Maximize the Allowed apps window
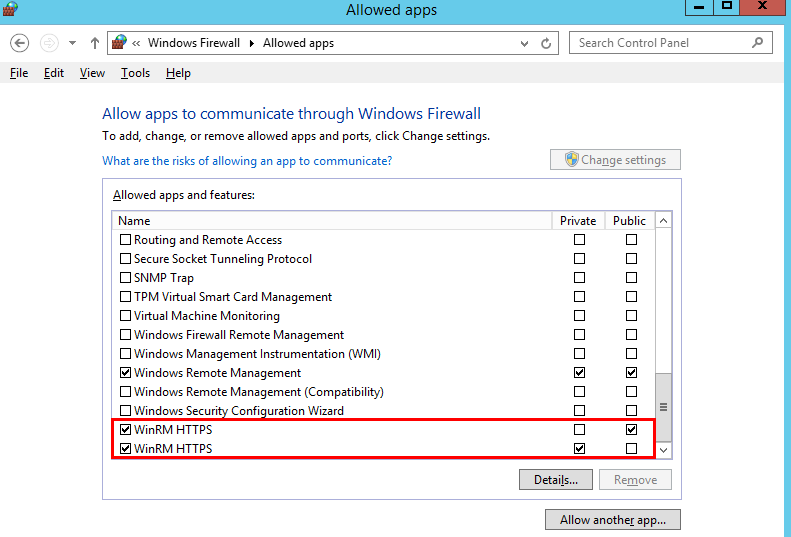The width and height of the screenshot is (791, 537). point(726,7)
